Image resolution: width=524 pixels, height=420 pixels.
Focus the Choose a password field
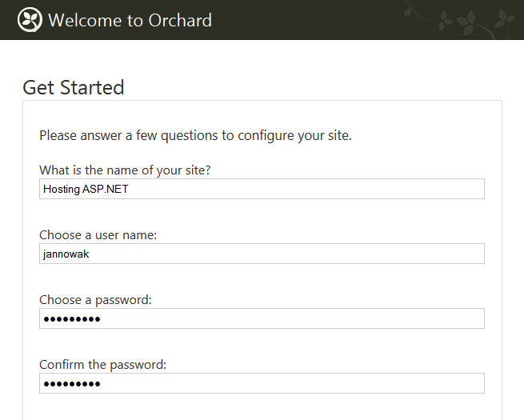click(262, 318)
